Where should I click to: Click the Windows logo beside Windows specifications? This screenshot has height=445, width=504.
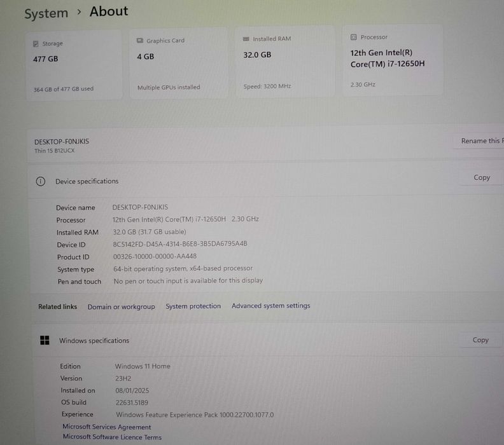coord(45,340)
